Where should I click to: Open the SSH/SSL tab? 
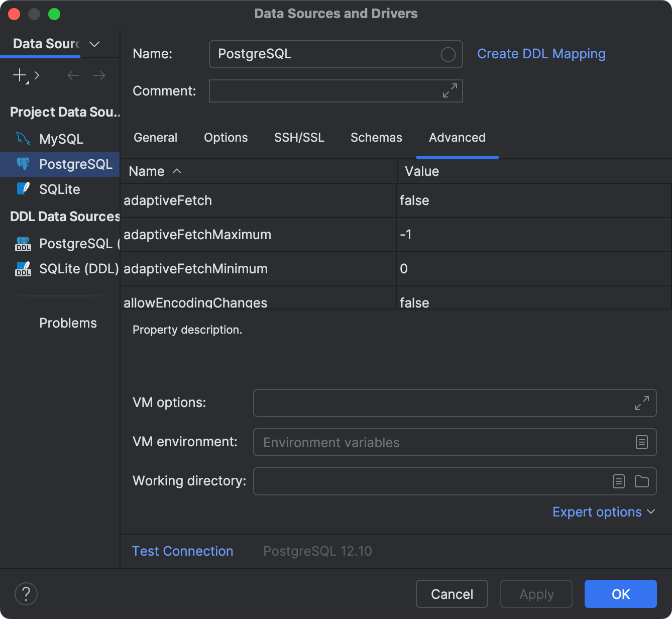299,138
